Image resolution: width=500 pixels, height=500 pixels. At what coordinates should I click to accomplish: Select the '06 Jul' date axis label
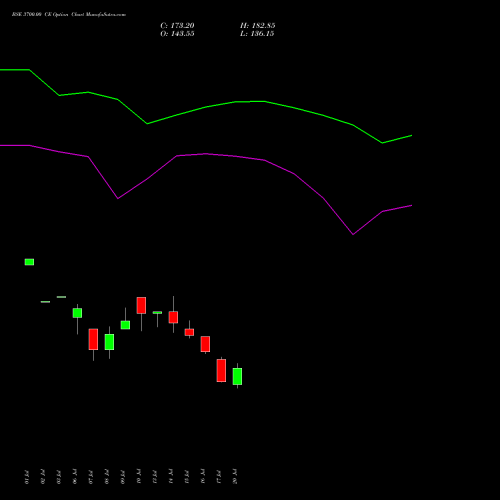tap(75, 477)
